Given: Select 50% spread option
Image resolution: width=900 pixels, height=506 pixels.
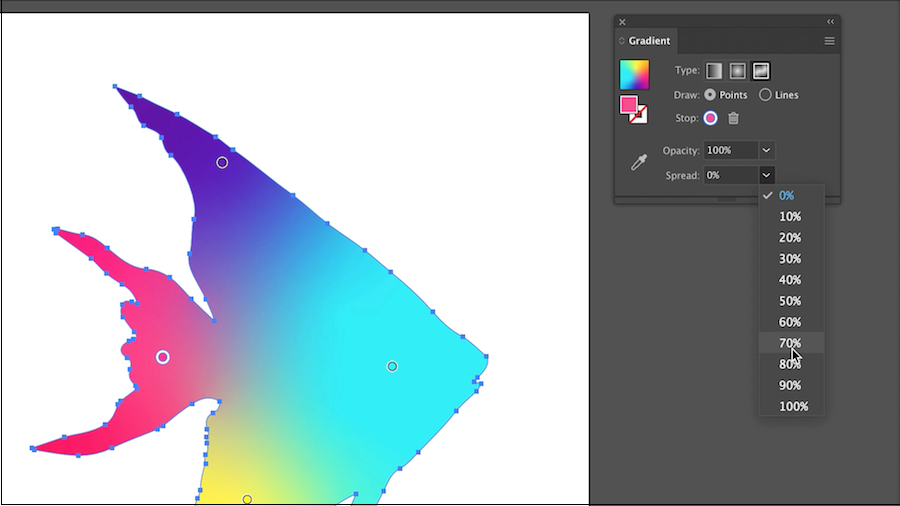Looking at the screenshot, I should pyautogui.click(x=792, y=301).
